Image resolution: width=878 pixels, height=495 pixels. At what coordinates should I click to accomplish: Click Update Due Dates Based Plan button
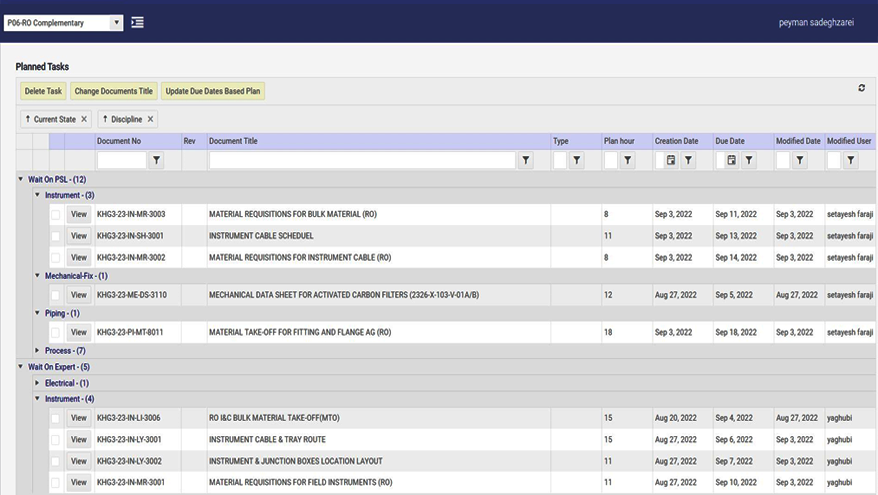point(213,91)
